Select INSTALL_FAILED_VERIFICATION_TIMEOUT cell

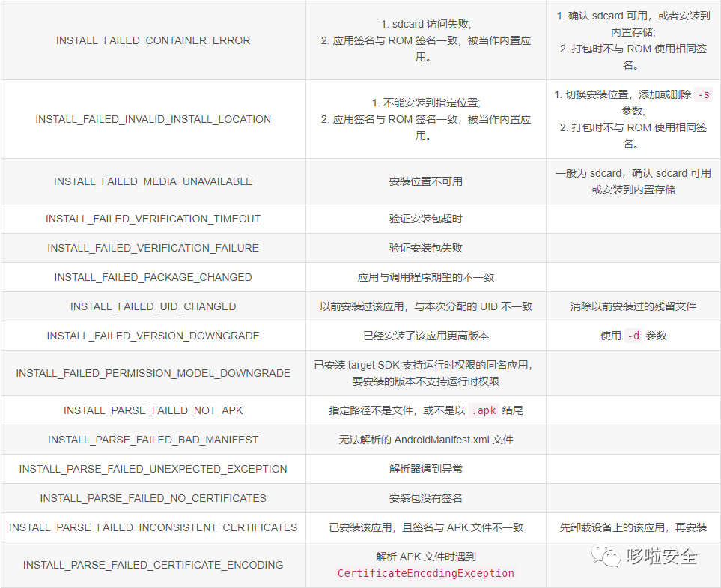coord(153,219)
